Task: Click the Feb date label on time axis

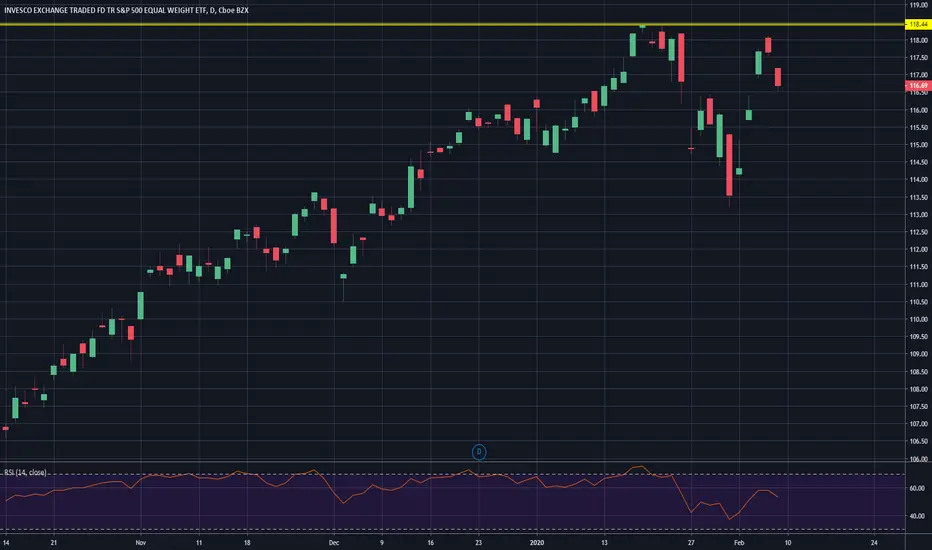Action: pyautogui.click(x=739, y=542)
